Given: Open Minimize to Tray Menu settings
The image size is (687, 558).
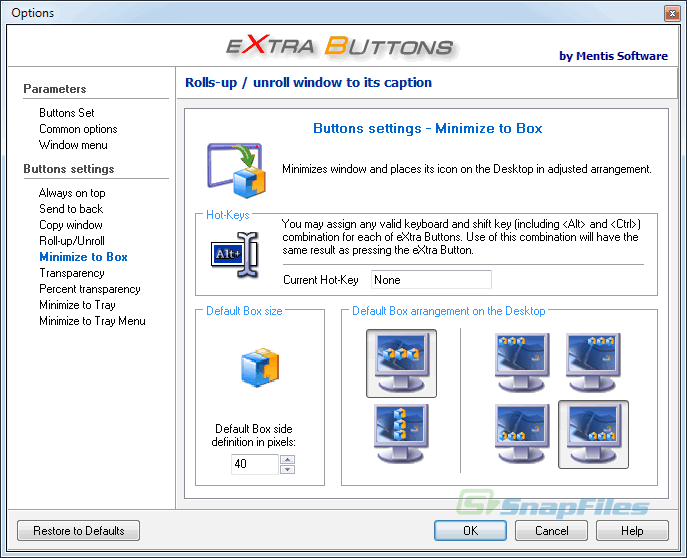Looking at the screenshot, I should pyautogui.click(x=92, y=321).
